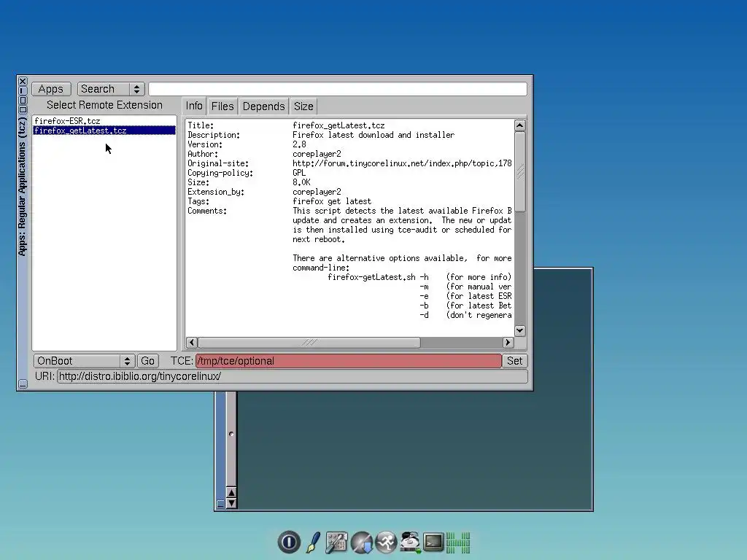Click the Apps menu button
This screenshot has height=560, width=747.
click(x=51, y=89)
